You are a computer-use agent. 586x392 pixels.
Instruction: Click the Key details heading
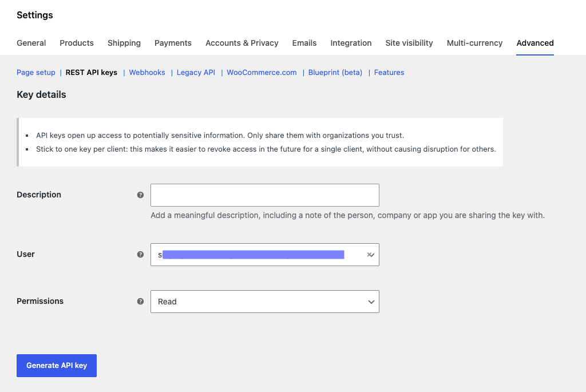tap(41, 94)
